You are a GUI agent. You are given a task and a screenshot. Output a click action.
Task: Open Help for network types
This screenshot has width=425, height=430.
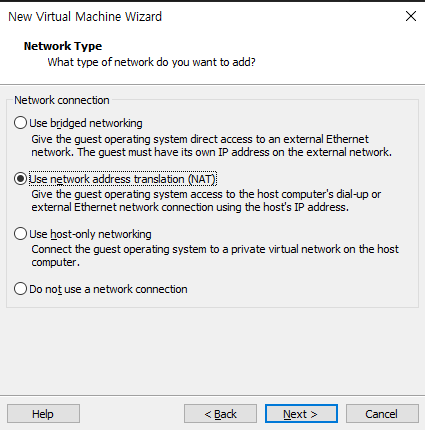(x=43, y=414)
